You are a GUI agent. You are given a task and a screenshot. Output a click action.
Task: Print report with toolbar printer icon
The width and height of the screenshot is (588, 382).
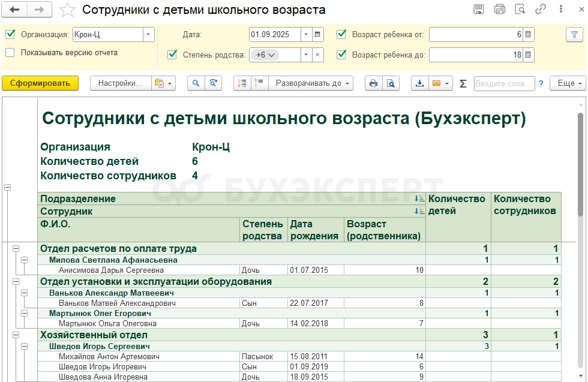tap(373, 83)
